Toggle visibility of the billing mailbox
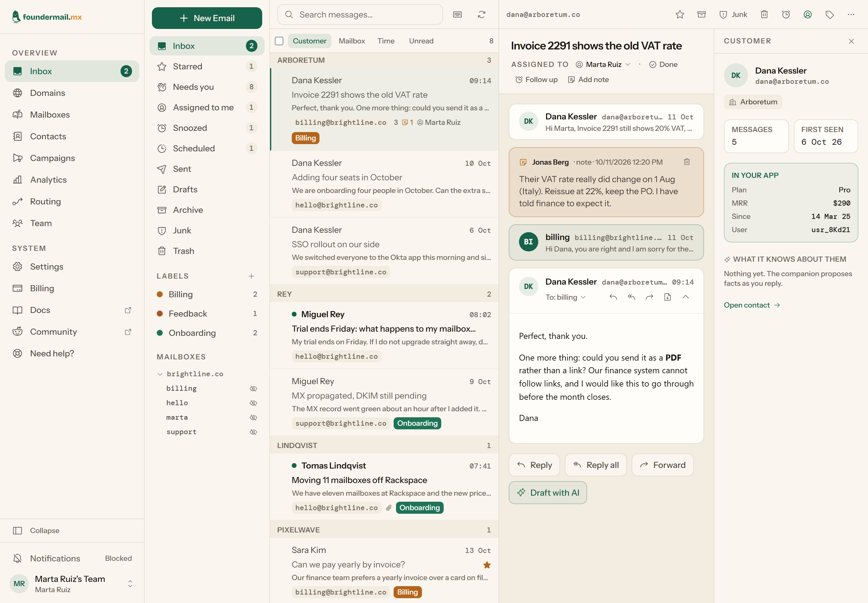Image resolution: width=868 pixels, height=603 pixels. 253,388
